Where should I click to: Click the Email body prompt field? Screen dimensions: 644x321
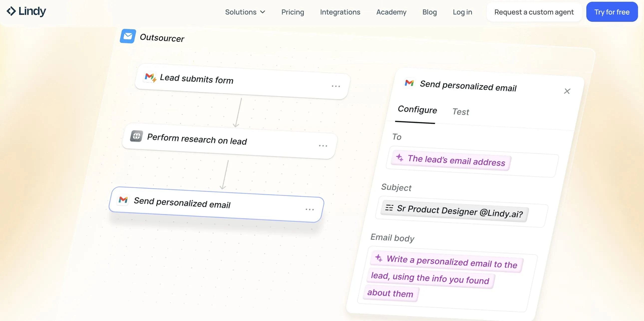coord(447,279)
